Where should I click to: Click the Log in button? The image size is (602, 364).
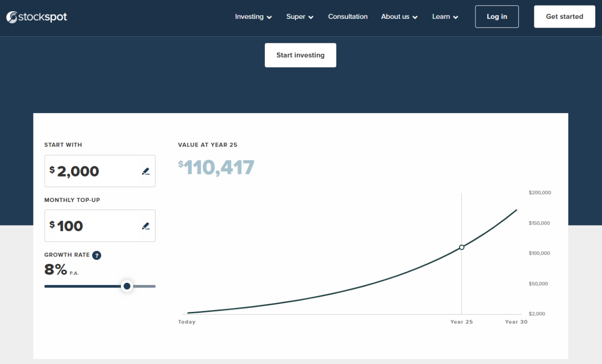click(497, 17)
